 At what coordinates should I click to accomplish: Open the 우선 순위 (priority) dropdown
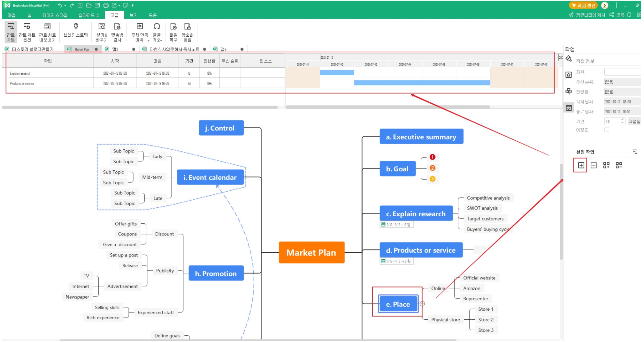[622, 82]
